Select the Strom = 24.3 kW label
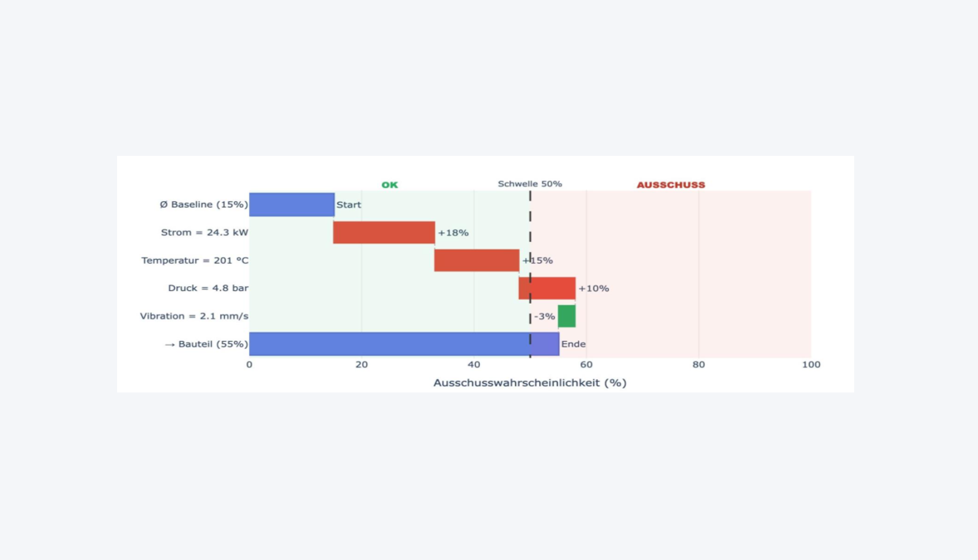The height and width of the screenshot is (560, 978). (x=204, y=232)
